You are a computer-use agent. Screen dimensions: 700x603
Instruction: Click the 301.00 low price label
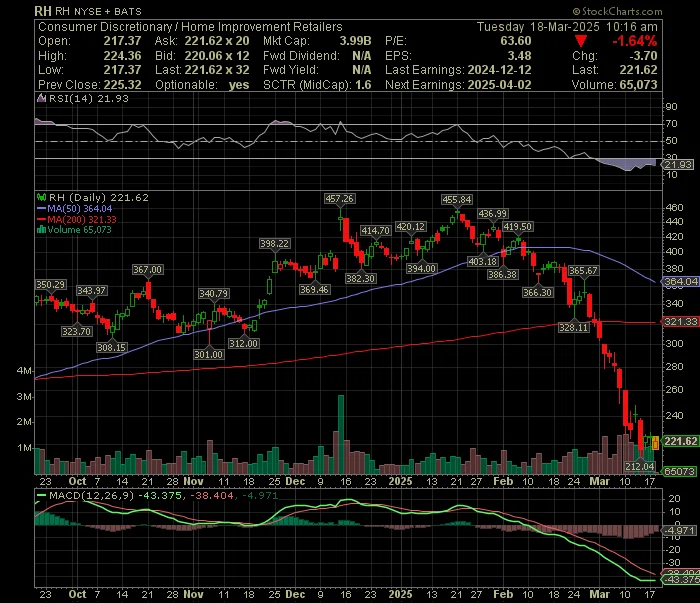208,354
